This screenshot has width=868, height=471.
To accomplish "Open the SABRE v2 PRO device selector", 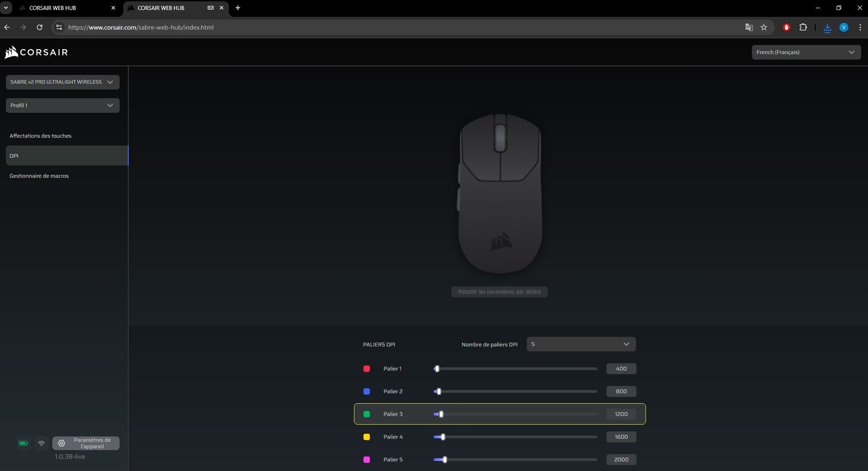I will (x=62, y=82).
